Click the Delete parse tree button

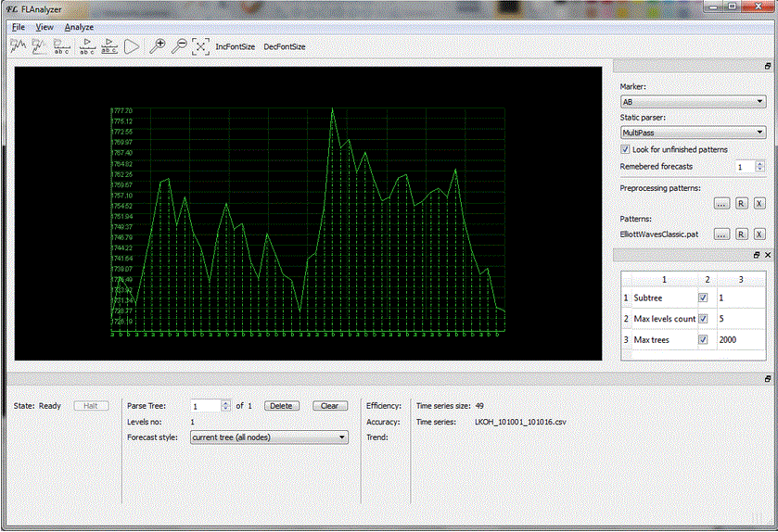[281, 406]
